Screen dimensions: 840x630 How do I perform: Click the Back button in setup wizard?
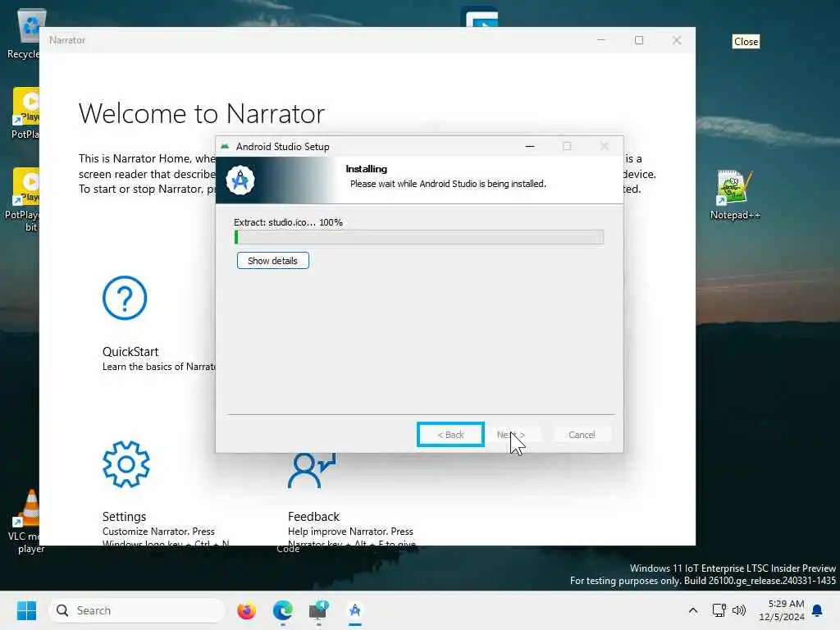click(450, 435)
